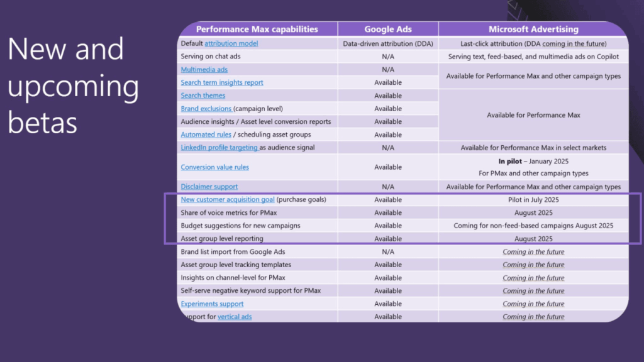Viewport: 644px width, 362px height.
Task: Click August 2025 in Asset group reporting row
Action: click(x=533, y=239)
